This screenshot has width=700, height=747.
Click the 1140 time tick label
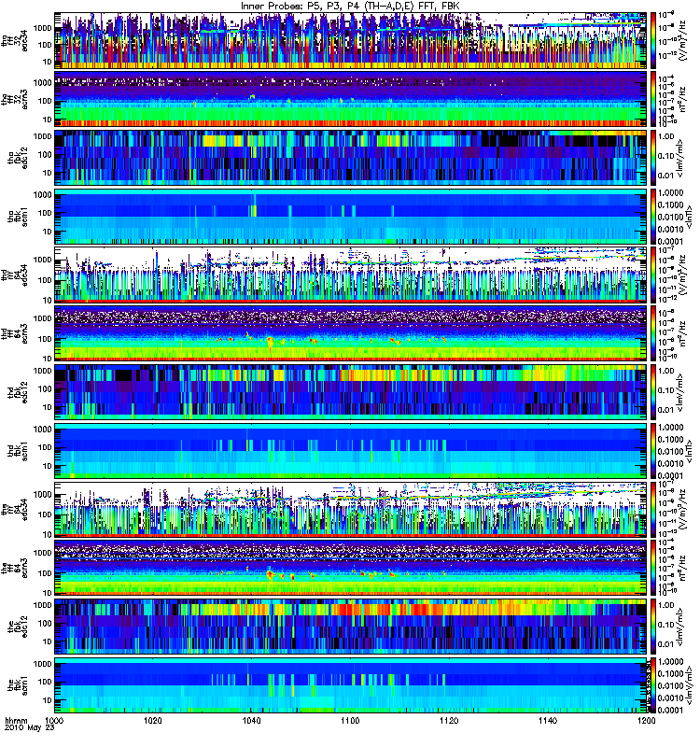click(548, 721)
